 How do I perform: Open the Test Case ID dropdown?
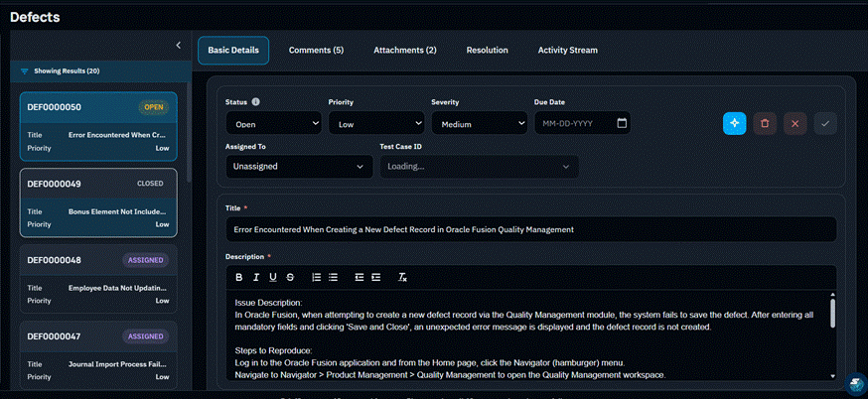coord(479,167)
